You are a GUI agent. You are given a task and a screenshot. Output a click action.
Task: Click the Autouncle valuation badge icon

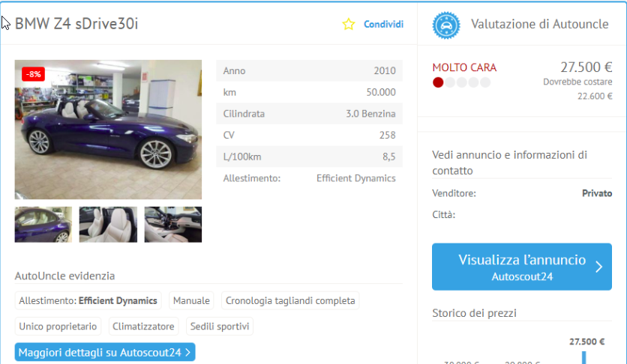click(x=445, y=25)
